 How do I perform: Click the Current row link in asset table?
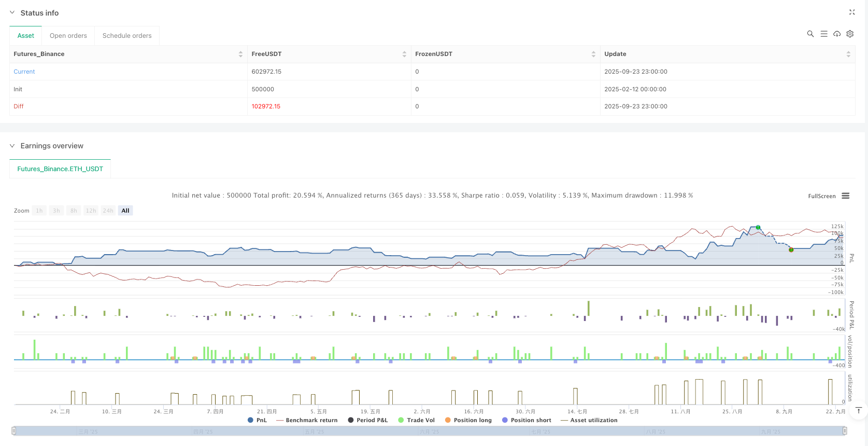click(24, 72)
